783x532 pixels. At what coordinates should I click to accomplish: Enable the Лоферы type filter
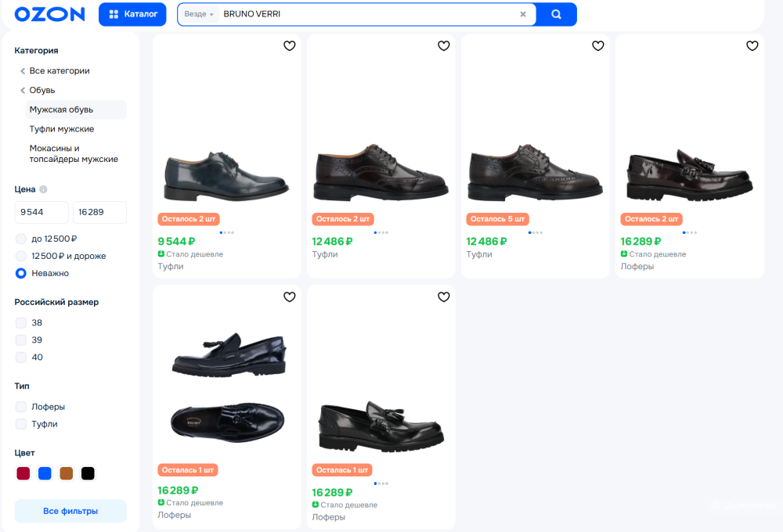(21, 407)
